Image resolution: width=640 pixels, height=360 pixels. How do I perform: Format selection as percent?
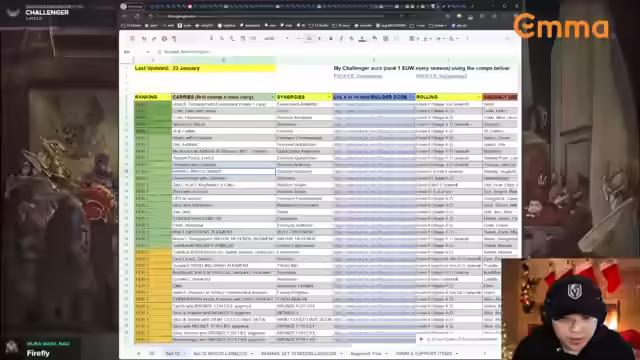click(x=222, y=38)
